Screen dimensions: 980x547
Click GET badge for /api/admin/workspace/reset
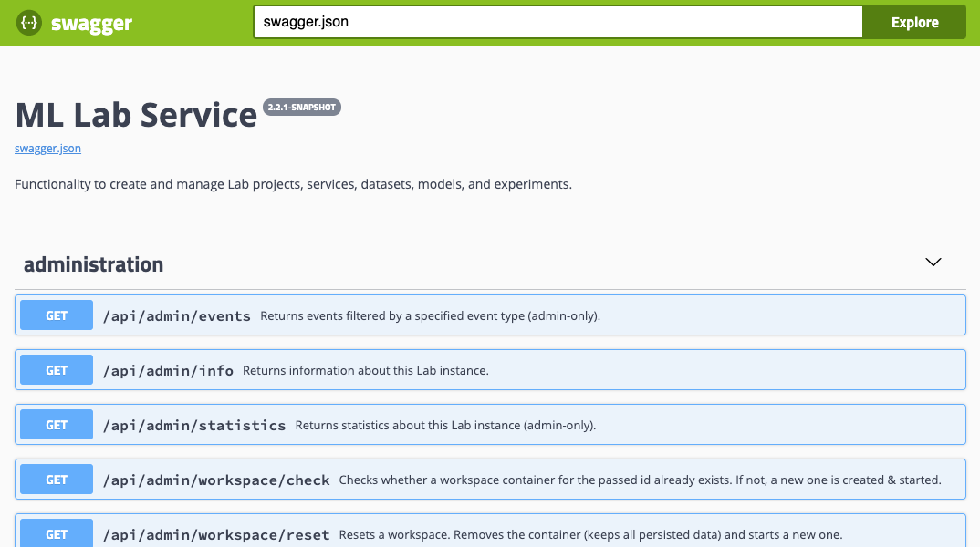click(x=57, y=533)
